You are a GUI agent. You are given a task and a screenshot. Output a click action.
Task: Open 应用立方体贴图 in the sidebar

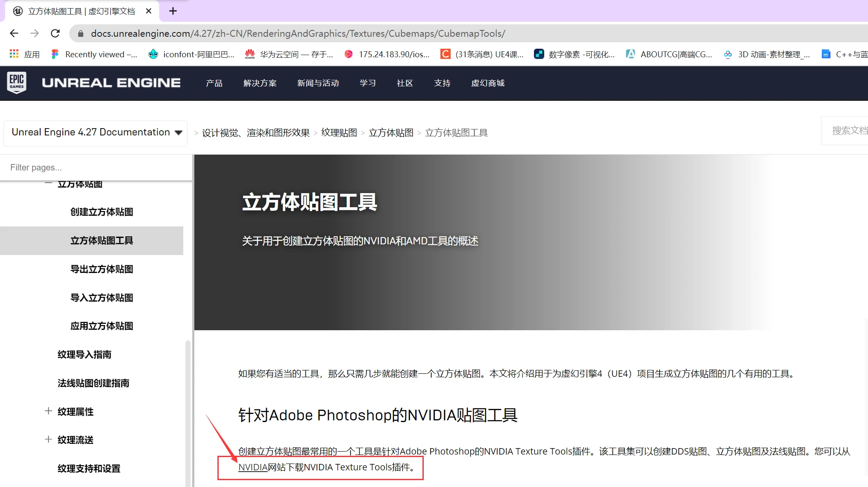[x=102, y=326]
